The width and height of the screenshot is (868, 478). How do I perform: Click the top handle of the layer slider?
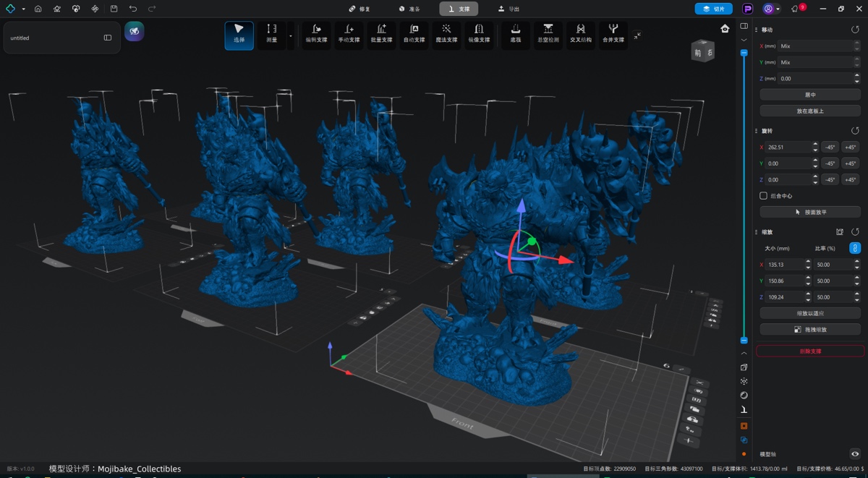[744, 54]
